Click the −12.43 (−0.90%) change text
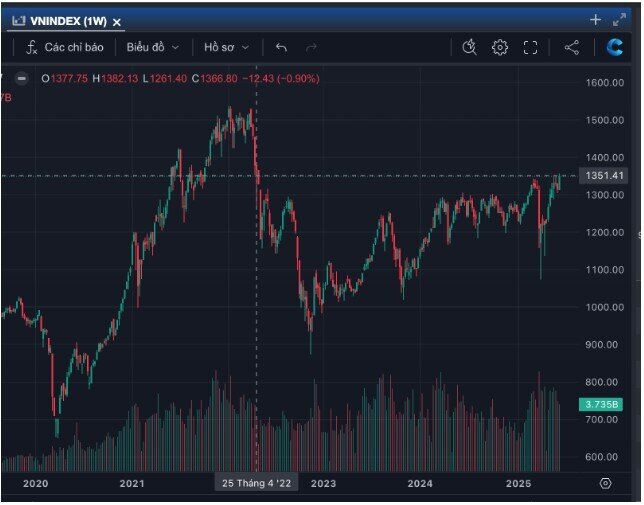The width and height of the screenshot is (644, 505). coord(281,78)
